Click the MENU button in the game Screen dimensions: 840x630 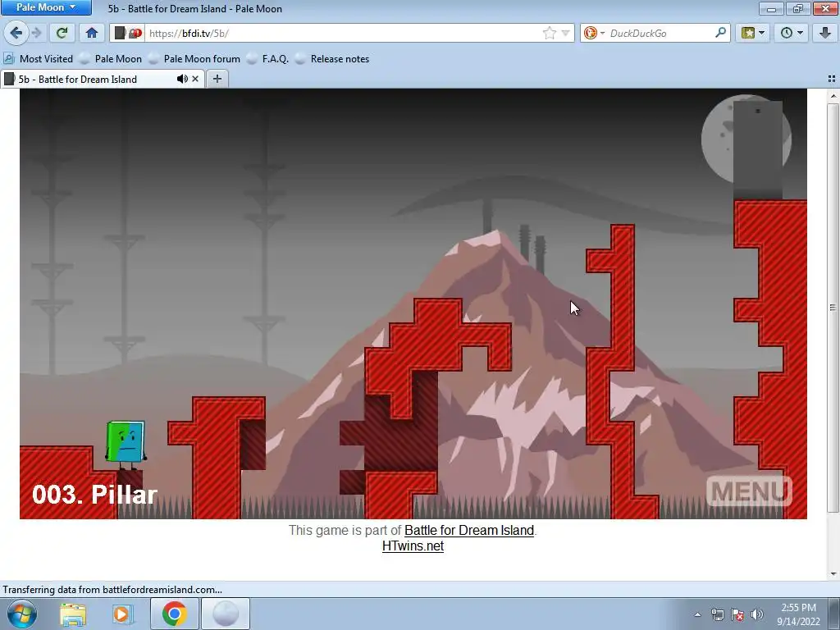pos(749,491)
